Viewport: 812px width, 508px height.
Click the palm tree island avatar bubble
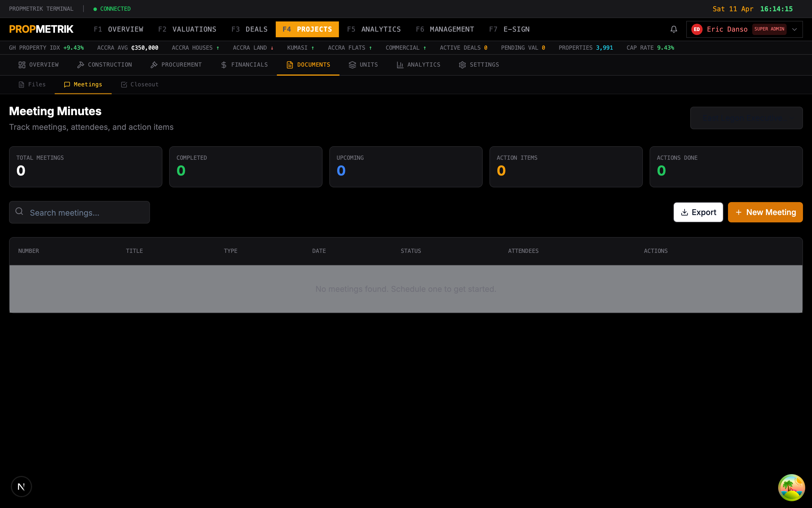point(791,487)
